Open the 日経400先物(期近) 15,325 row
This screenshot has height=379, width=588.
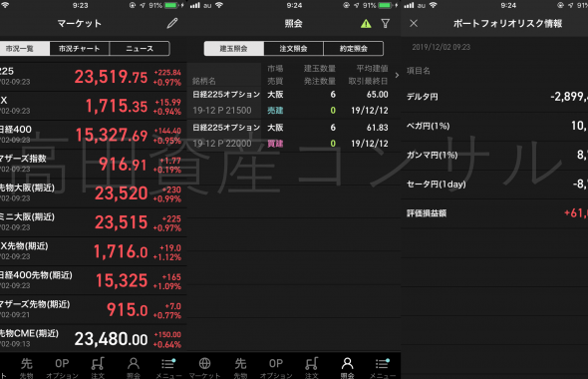coord(93,280)
